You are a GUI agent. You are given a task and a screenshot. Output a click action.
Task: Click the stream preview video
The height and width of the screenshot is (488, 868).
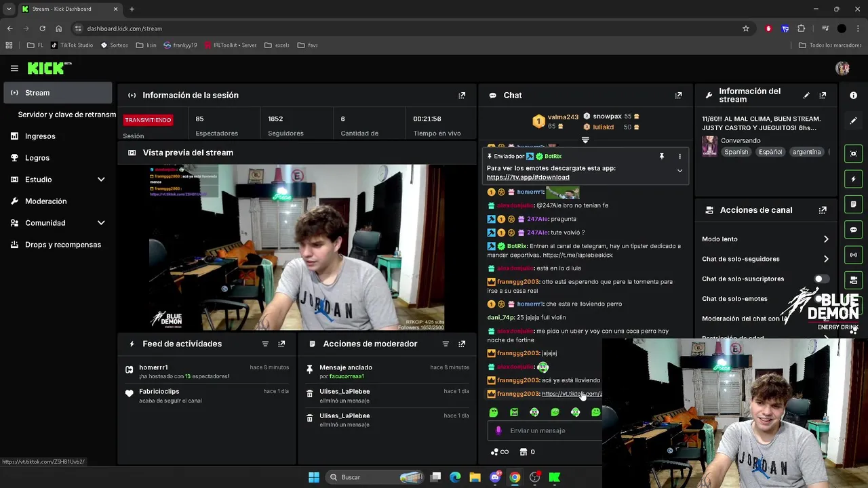[x=297, y=247]
